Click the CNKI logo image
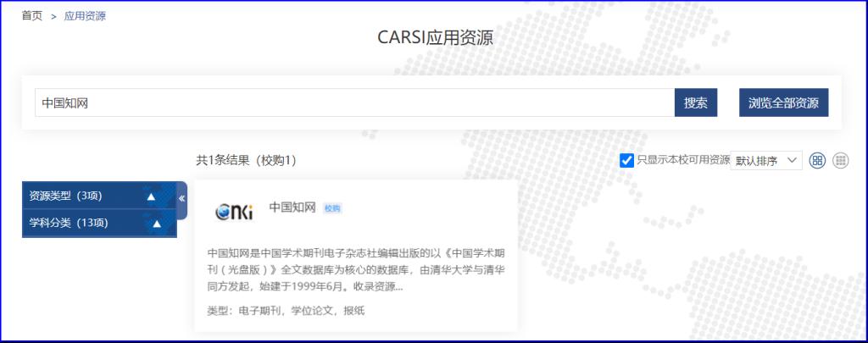Viewport: 868px width, 343px height. (x=234, y=212)
